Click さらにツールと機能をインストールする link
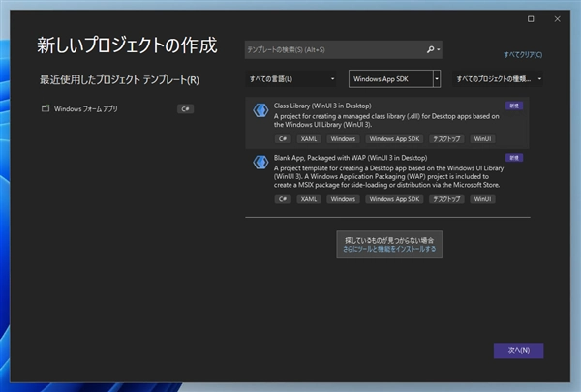581x392 pixels. [389, 249]
